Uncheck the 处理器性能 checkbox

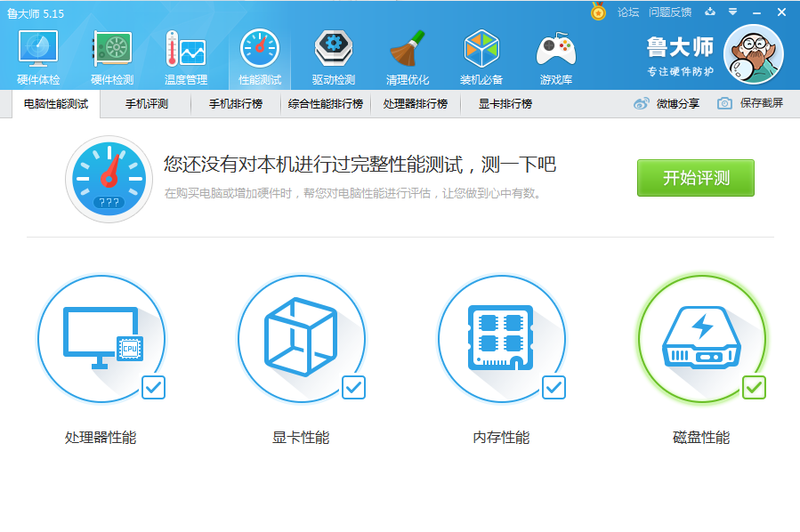[154, 388]
